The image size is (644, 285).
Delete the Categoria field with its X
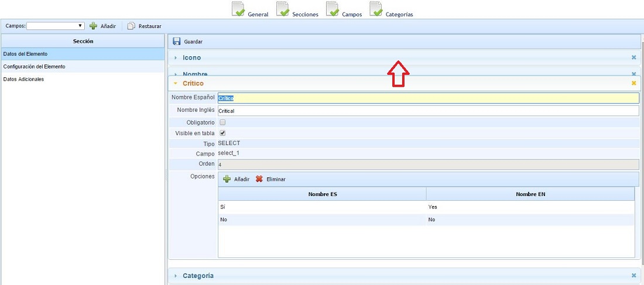(x=633, y=275)
